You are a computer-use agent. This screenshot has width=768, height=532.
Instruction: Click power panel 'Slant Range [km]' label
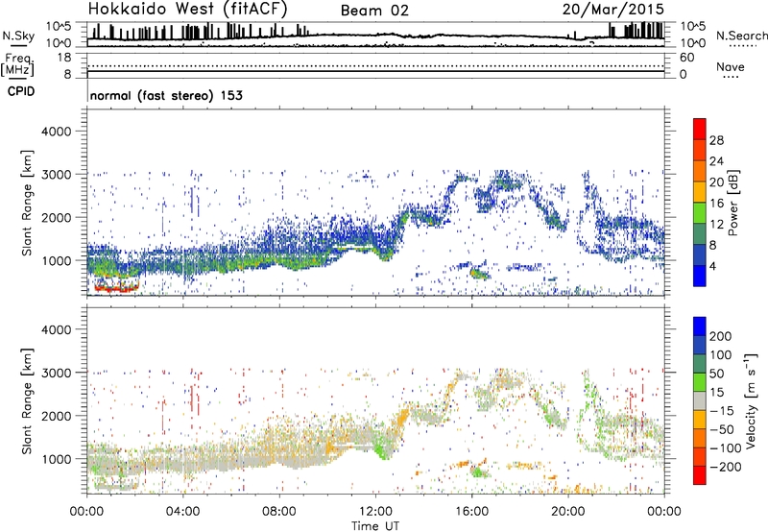point(27,203)
